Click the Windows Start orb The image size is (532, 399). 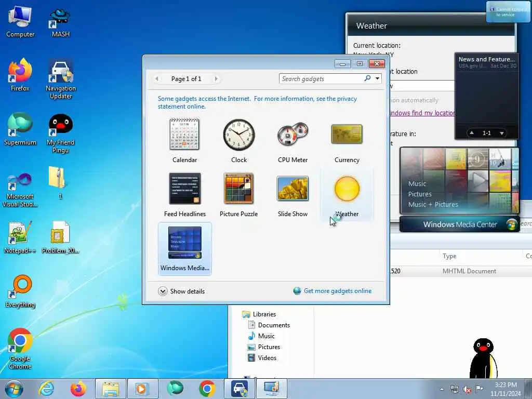[14, 389]
